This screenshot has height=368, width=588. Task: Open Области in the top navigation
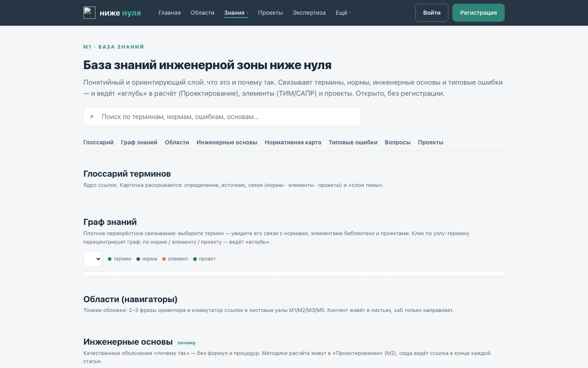click(203, 13)
